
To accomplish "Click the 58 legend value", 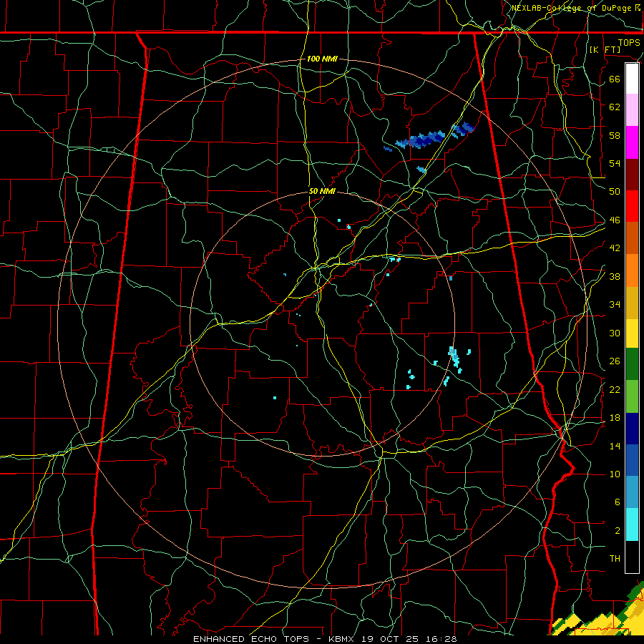I will click(x=615, y=135).
